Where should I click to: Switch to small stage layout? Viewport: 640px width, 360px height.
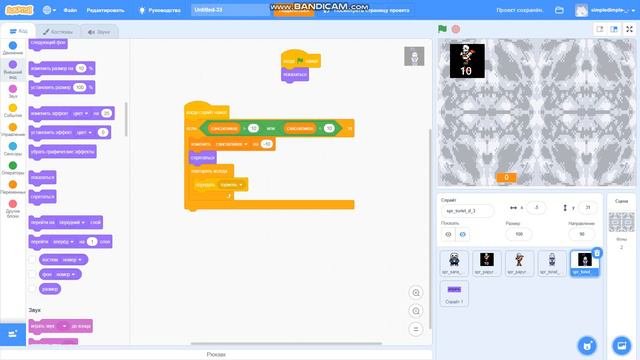[600, 29]
